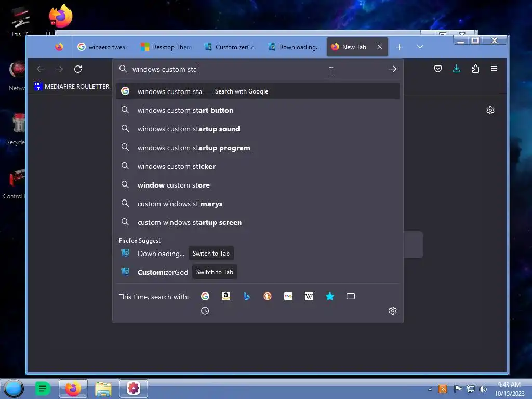Switch to the Desktop Themes tab
This screenshot has width=532, height=399.
(x=167, y=47)
